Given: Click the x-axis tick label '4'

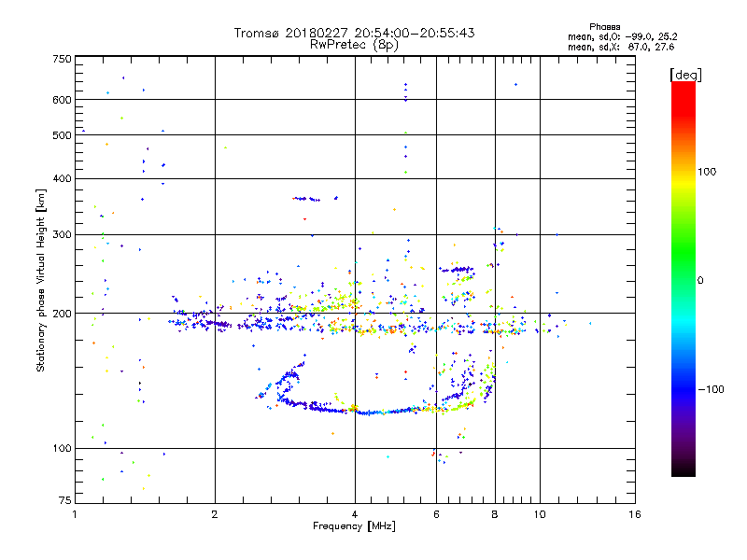Looking at the screenshot, I should pyautogui.click(x=355, y=514).
